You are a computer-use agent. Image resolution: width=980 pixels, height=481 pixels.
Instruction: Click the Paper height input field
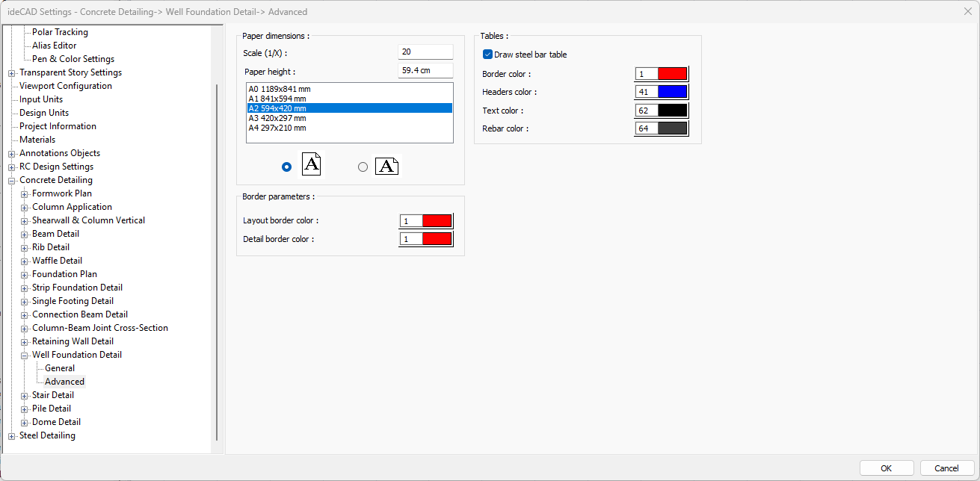click(x=425, y=71)
